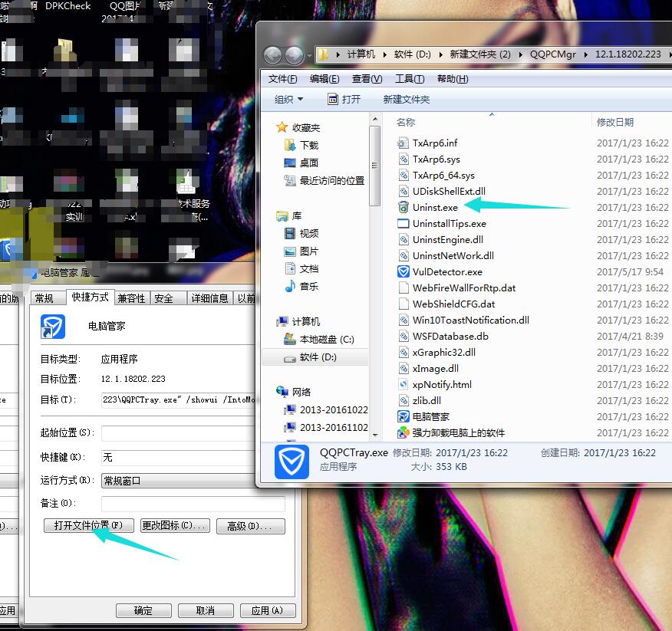Click the 备注(O) input field
672x631 pixels.
click(193, 504)
